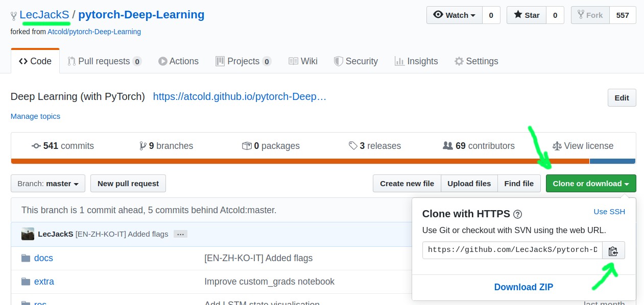View the 541 commits history
Viewport: 644px width, 305px height.
coord(63,146)
